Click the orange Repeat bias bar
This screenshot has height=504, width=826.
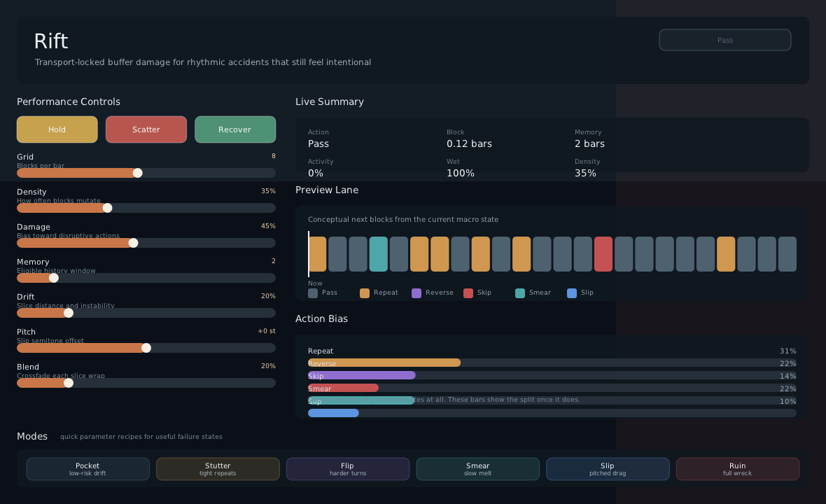pyautogui.click(x=384, y=363)
